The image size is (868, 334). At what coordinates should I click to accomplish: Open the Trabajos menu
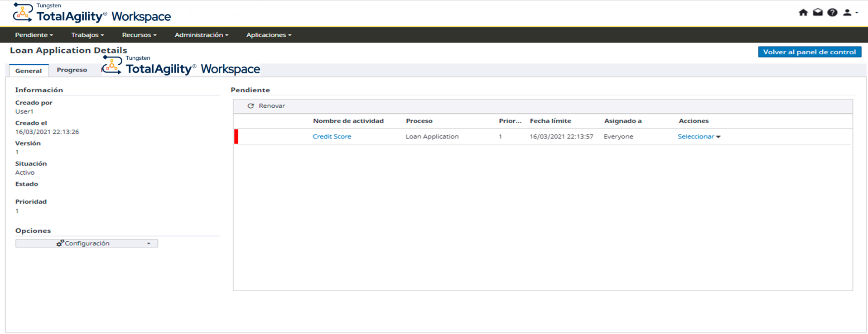pyautogui.click(x=87, y=35)
